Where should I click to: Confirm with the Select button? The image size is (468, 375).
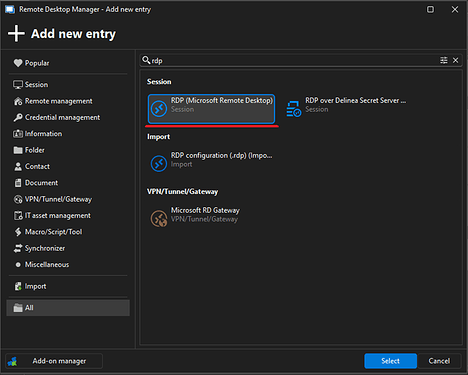click(x=390, y=361)
